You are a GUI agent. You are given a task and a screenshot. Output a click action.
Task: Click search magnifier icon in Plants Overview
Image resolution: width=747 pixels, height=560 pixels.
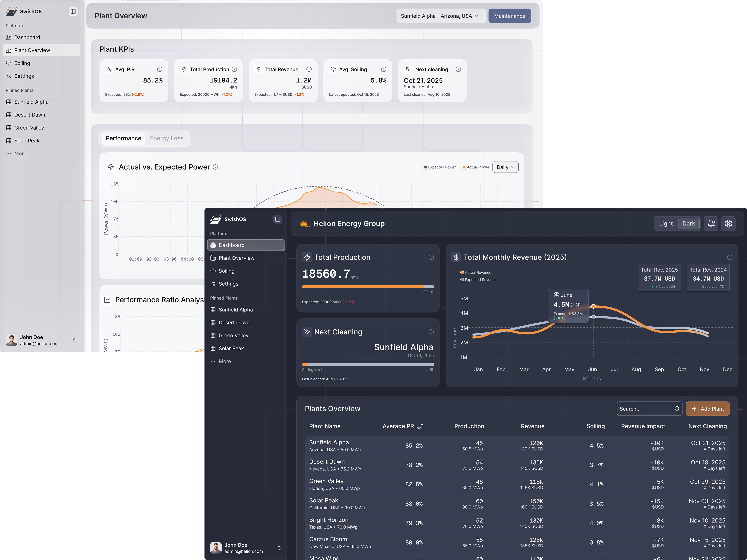click(x=677, y=409)
